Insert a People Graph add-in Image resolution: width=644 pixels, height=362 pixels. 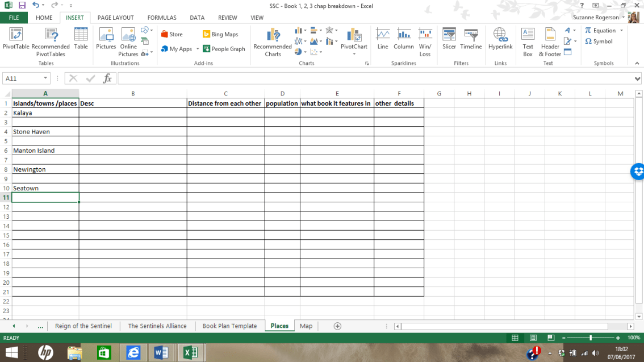coord(224,49)
